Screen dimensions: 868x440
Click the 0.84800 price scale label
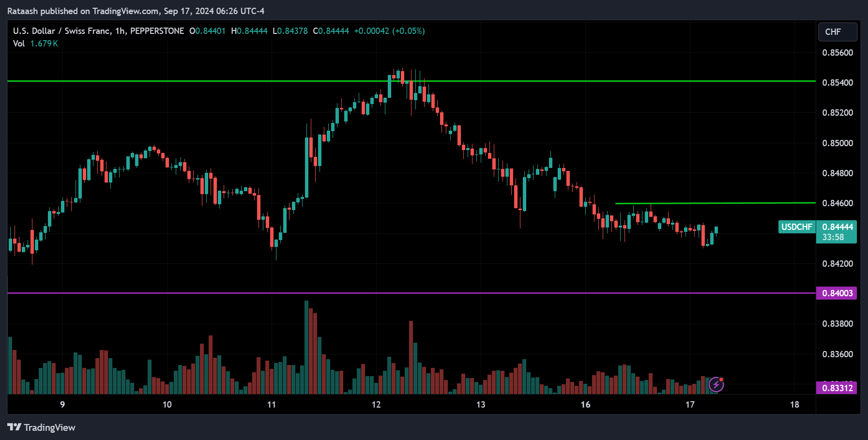point(838,173)
